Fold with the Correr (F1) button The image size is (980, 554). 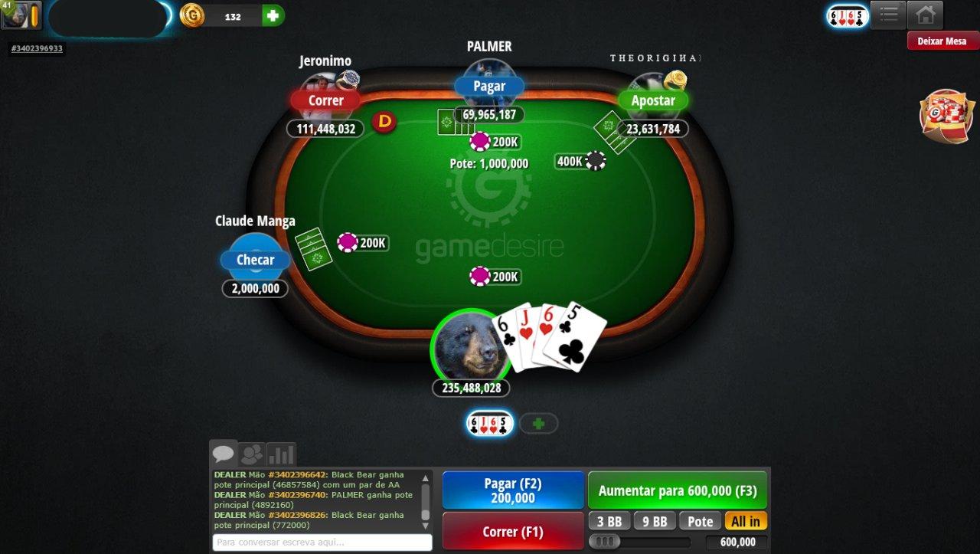(513, 532)
